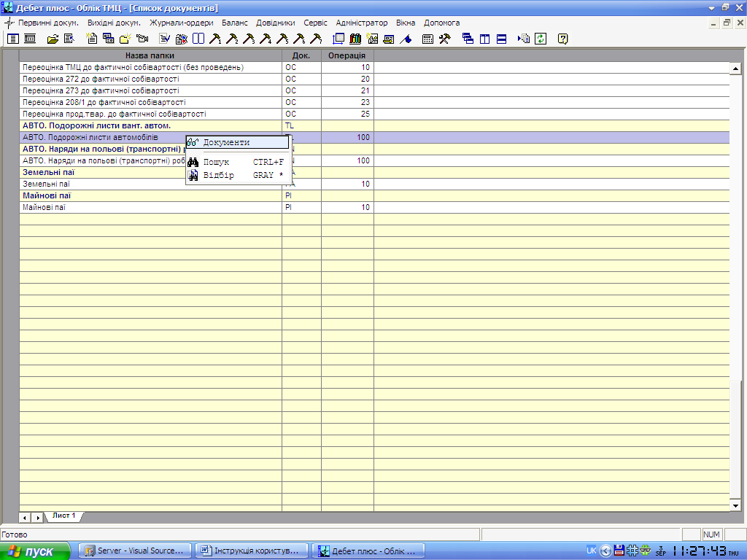
Task: Click the first list view toolbar icon
Action: pos(13,39)
